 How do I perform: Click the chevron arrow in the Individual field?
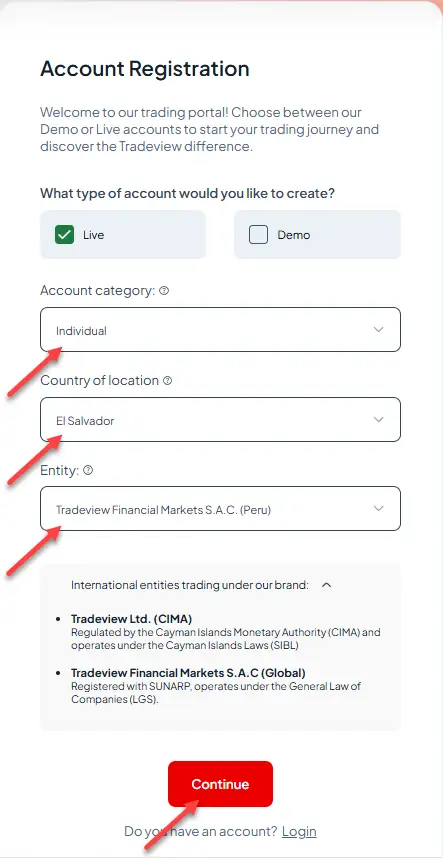pyautogui.click(x=378, y=329)
